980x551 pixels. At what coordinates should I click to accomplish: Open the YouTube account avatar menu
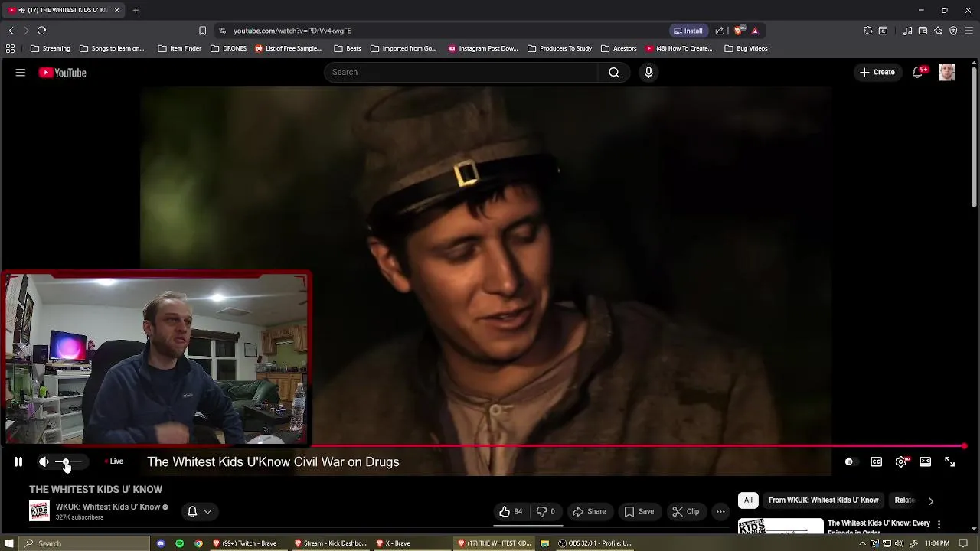pos(947,72)
